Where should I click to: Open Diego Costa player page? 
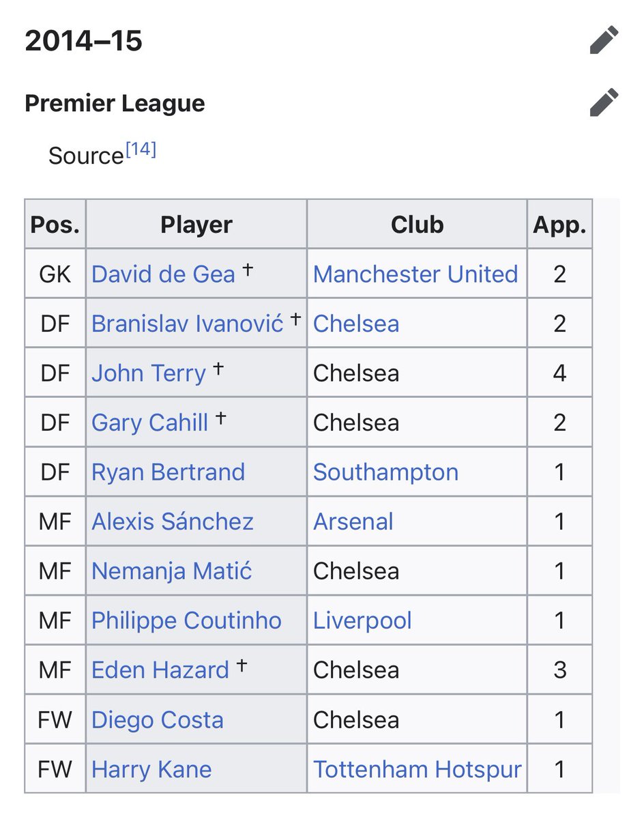click(x=157, y=720)
